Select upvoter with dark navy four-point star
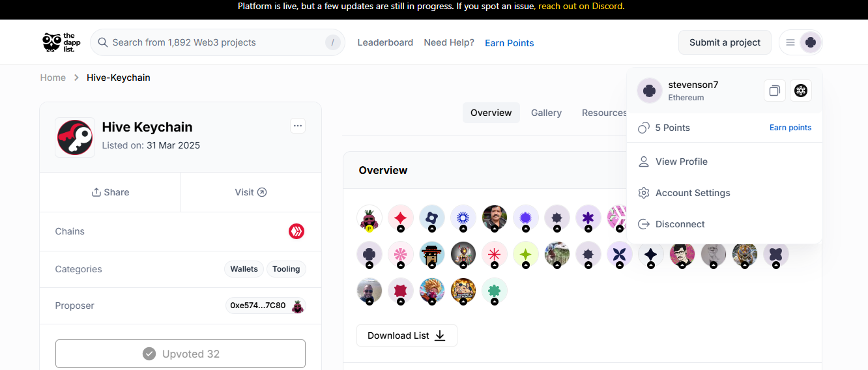The width and height of the screenshot is (868, 370). click(x=651, y=254)
